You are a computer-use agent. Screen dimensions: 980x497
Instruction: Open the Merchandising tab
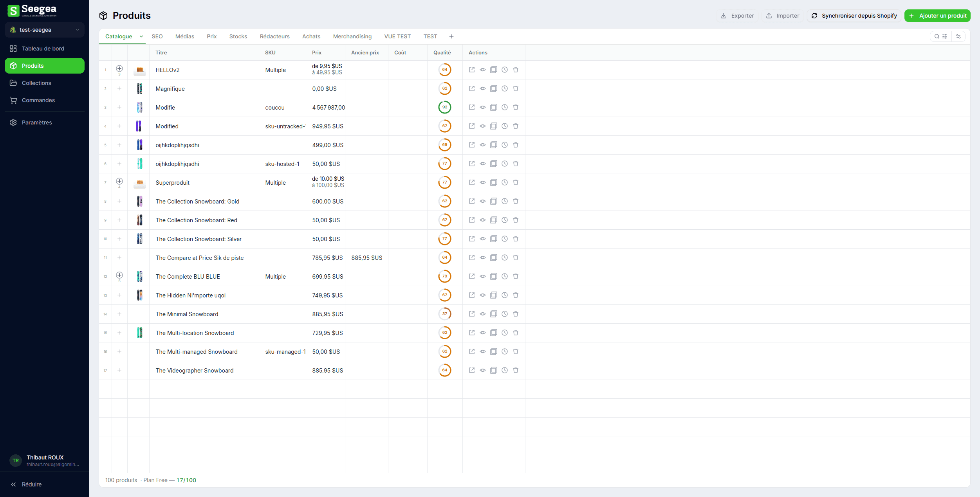point(352,36)
